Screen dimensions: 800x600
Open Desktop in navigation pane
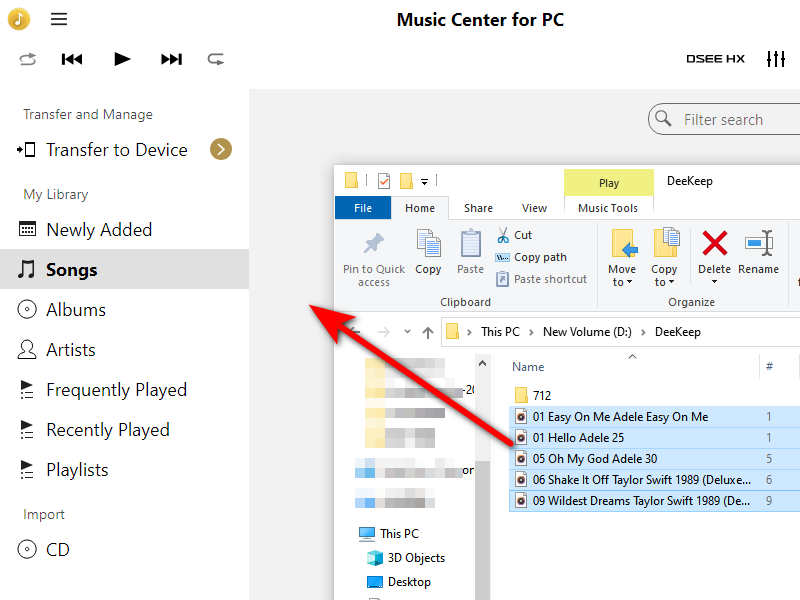coord(399,582)
